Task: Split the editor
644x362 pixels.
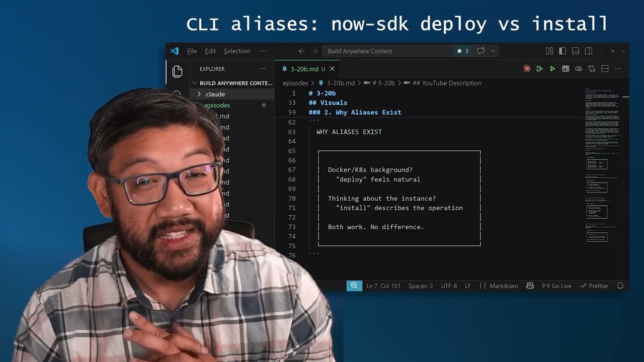Action: click(x=605, y=69)
